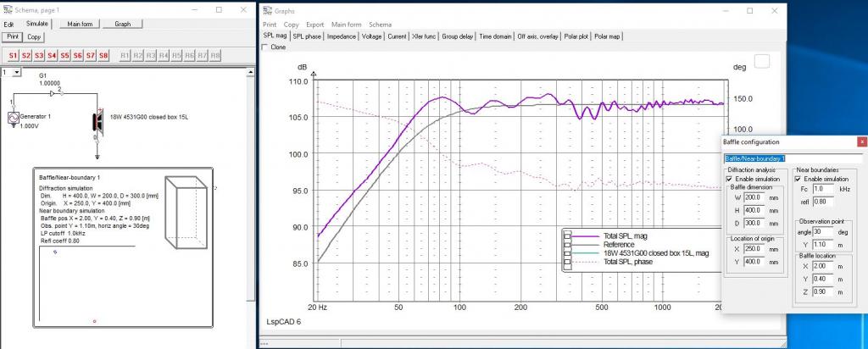Click the R8 reference button
Screen dimensions: 868x349
click(x=215, y=56)
